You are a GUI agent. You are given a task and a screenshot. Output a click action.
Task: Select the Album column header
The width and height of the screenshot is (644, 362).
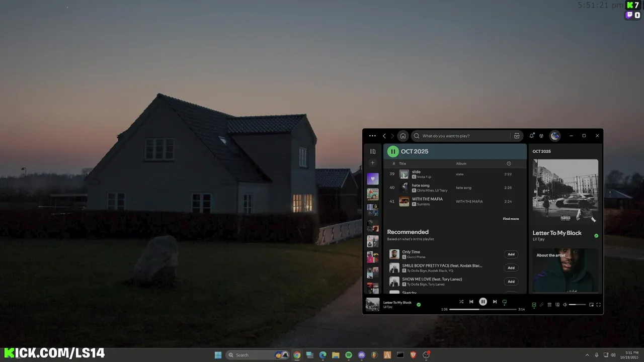click(x=461, y=163)
